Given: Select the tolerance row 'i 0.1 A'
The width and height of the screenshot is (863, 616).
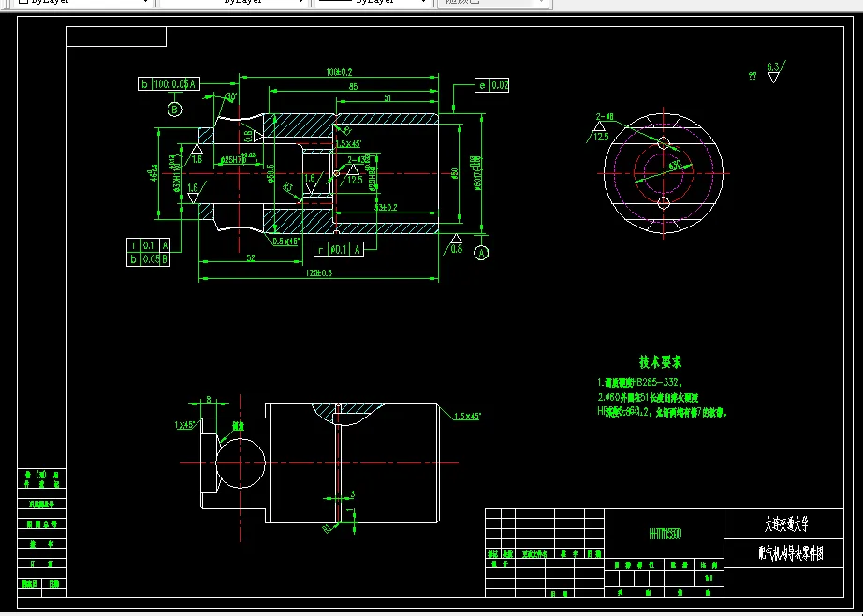Looking at the screenshot, I should [148, 245].
